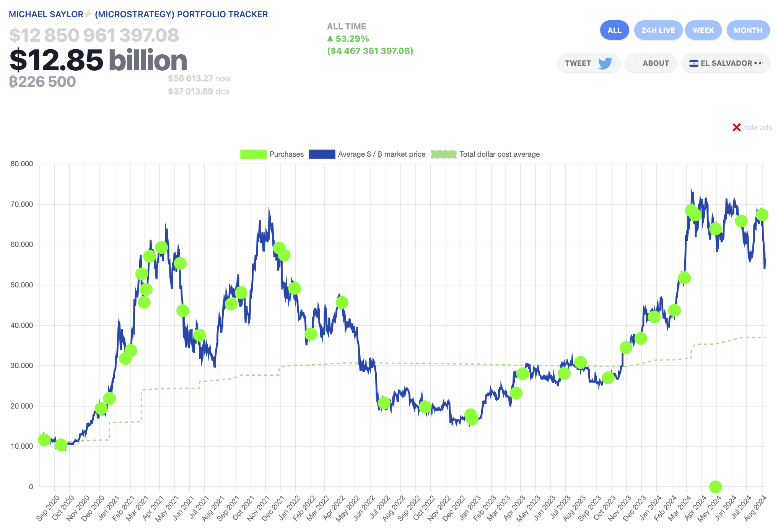Viewport: 778px width, 532px height.
Task: Click the Aug 2024 x-axis label
Action: tap(755, 508)
